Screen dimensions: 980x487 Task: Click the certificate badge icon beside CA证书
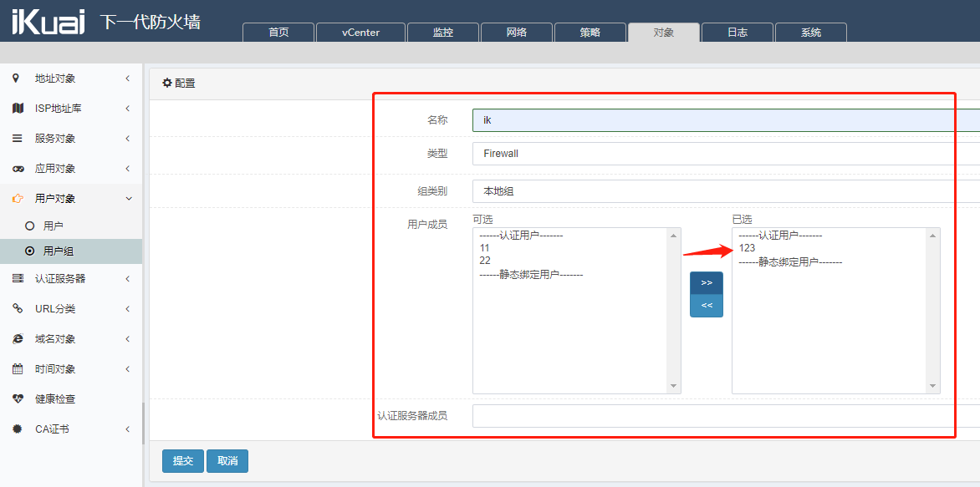[x=18, y=429]
